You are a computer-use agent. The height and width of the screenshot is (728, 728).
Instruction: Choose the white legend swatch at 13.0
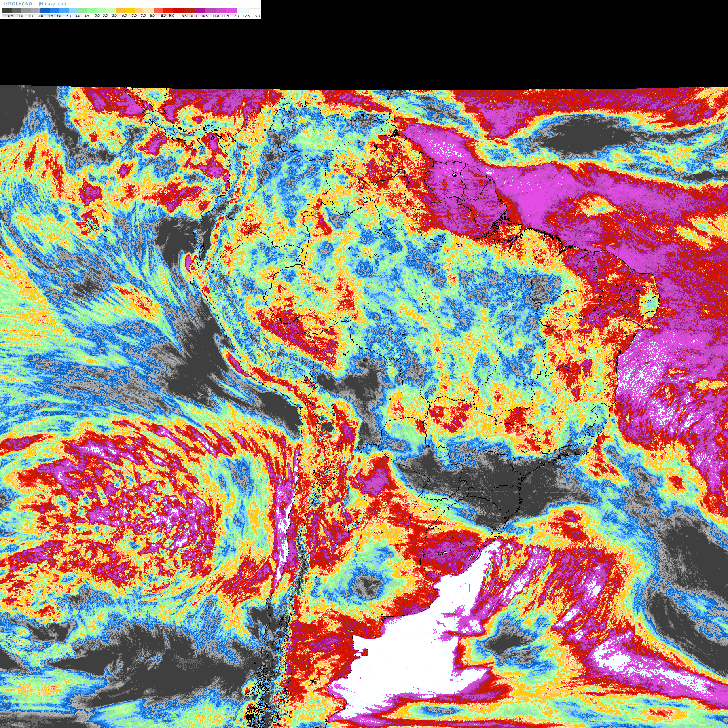point(254,11)
